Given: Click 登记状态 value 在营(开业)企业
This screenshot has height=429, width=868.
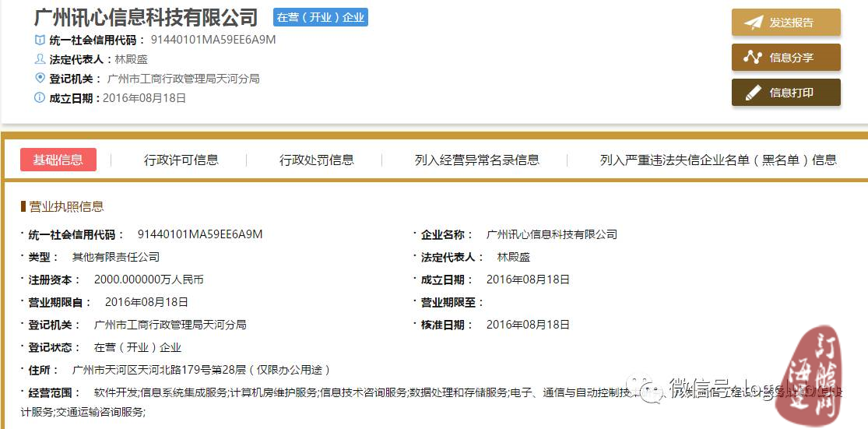Looking at the screenshot, I should [x=138, y=347].
